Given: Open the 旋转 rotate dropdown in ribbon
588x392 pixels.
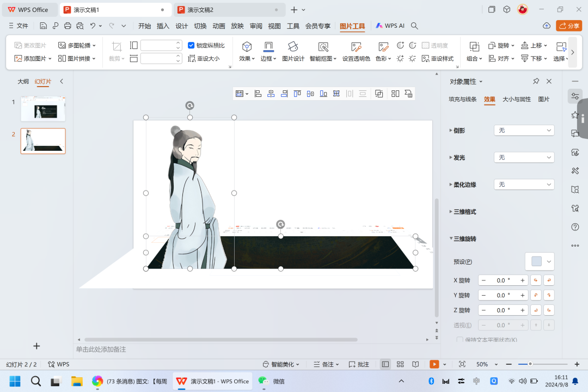Looking at the screenshot, I should tap(501, 45).
